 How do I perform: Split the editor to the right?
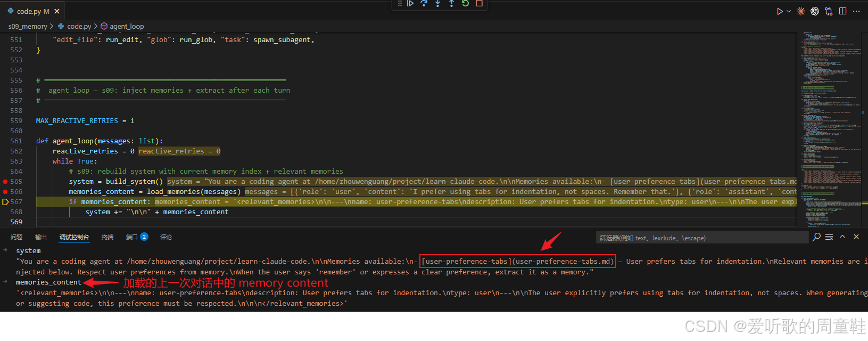click(x=842, y=11)
